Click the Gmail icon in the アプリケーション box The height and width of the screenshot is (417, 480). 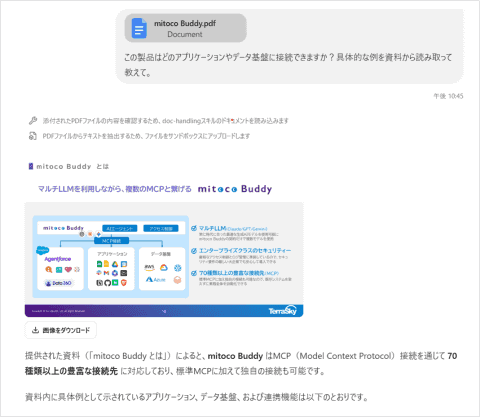pos(107,273)
